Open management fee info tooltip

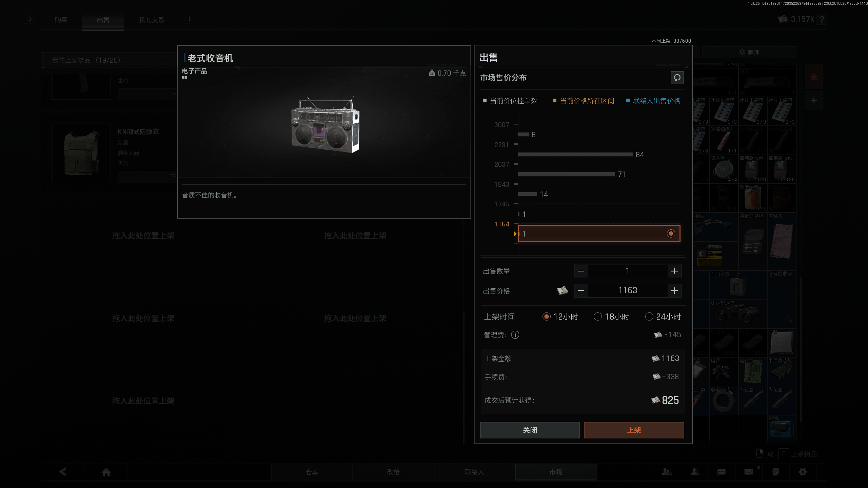coord(515,335)
